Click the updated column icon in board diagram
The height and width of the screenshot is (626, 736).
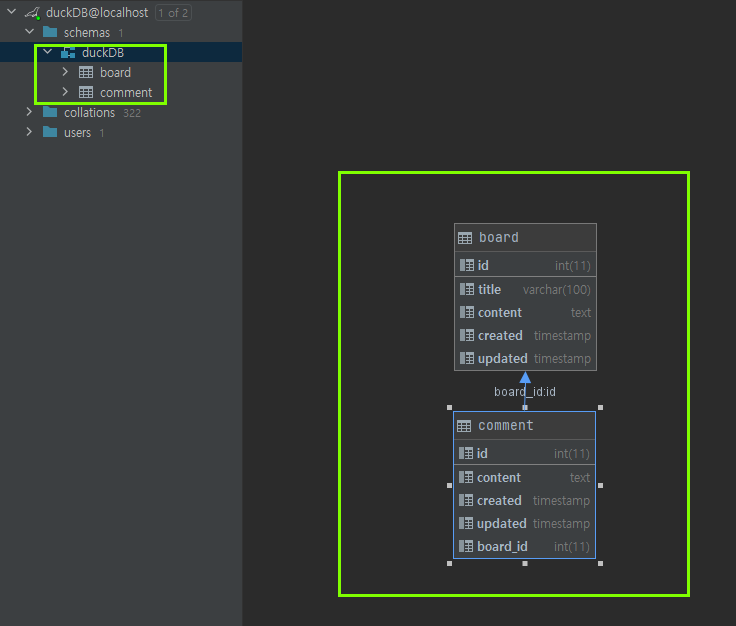467,358
